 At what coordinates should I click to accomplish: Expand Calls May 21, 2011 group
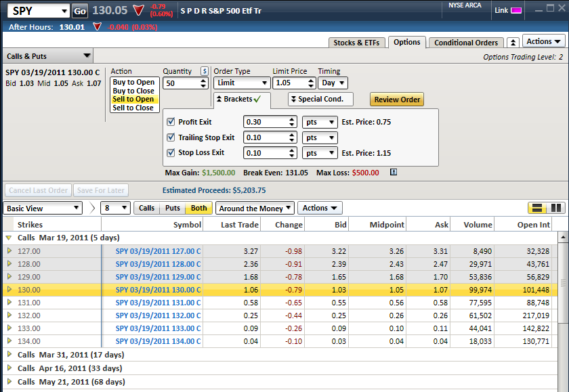tap(9, 381)
